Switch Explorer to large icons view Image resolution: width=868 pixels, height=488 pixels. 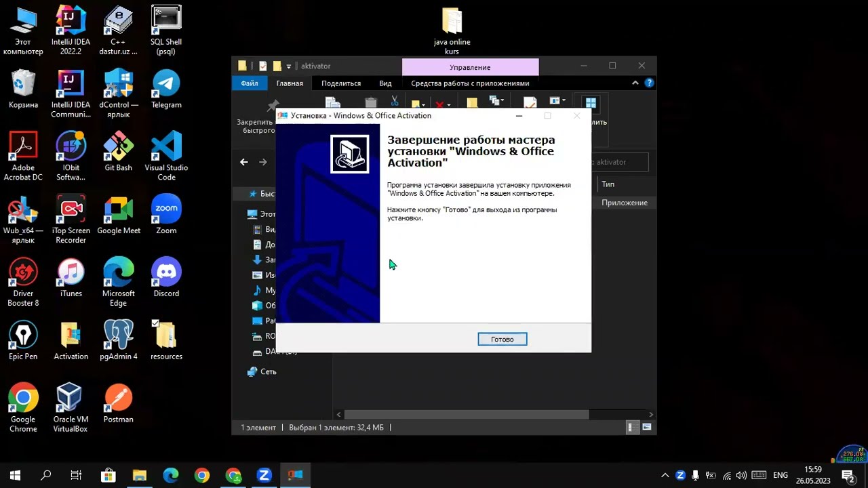tap(647, 427)
